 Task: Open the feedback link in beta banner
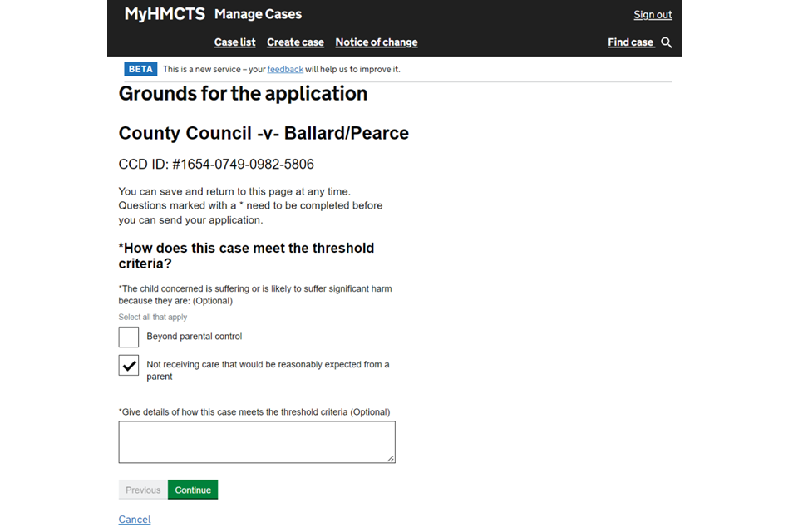tap(285, 70)
